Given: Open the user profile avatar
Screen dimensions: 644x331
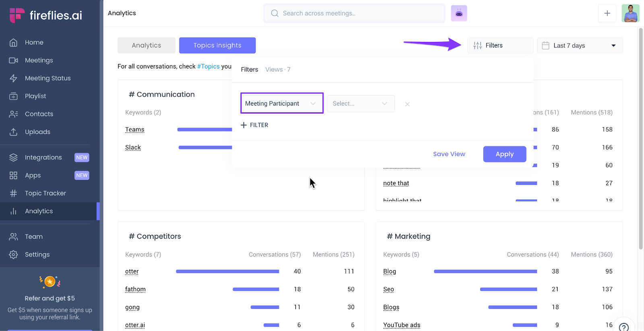Looking at the screenshot, I should [x=630, y=13].
